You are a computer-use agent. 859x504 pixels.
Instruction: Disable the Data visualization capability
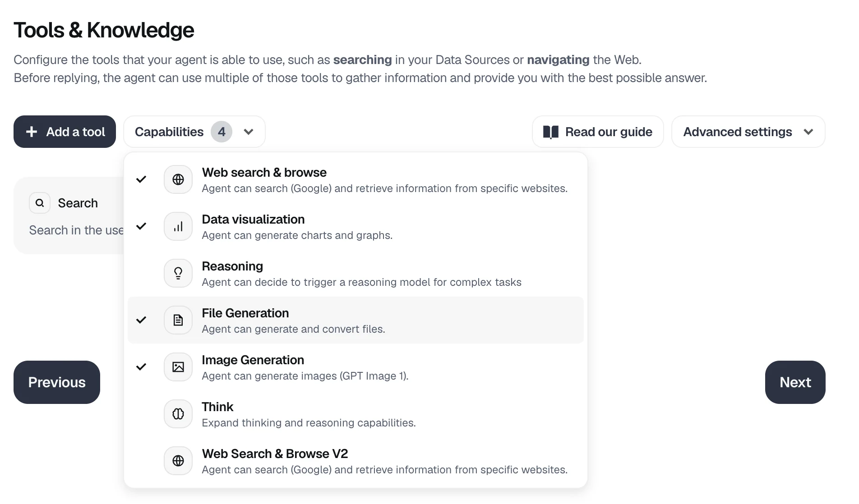[x=316, y=226]
